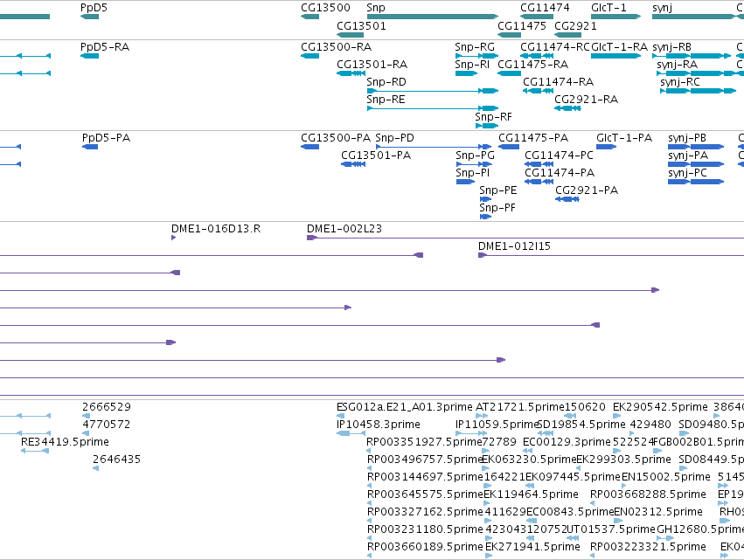Select the PpD5-RA transcript

coord(90,56)
